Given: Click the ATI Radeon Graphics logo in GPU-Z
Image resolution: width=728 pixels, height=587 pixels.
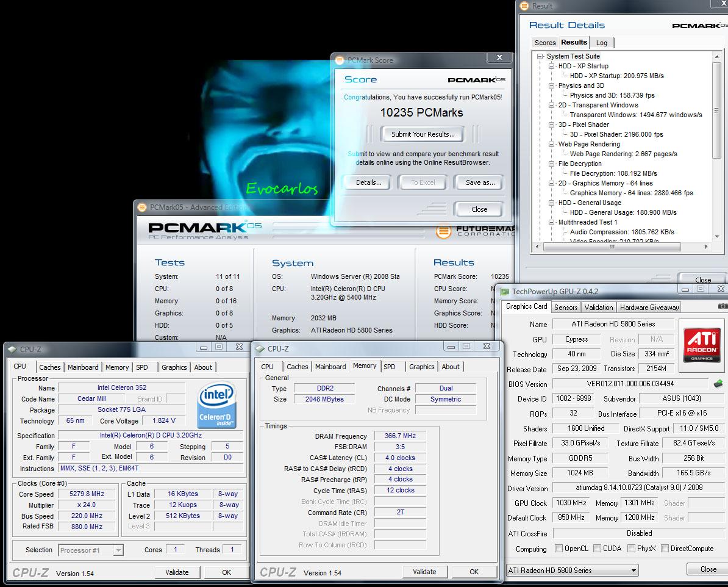Looking at the screenshot, I should [702, 345].
